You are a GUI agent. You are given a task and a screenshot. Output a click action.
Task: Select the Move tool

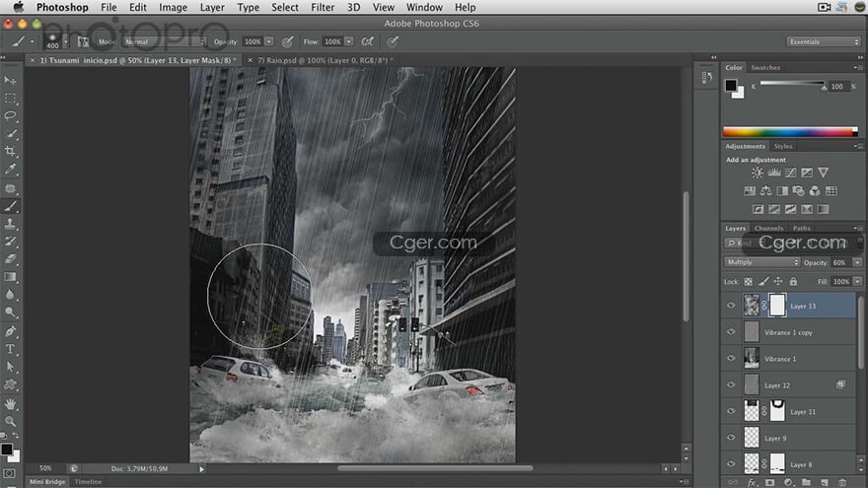click(10, 81)
